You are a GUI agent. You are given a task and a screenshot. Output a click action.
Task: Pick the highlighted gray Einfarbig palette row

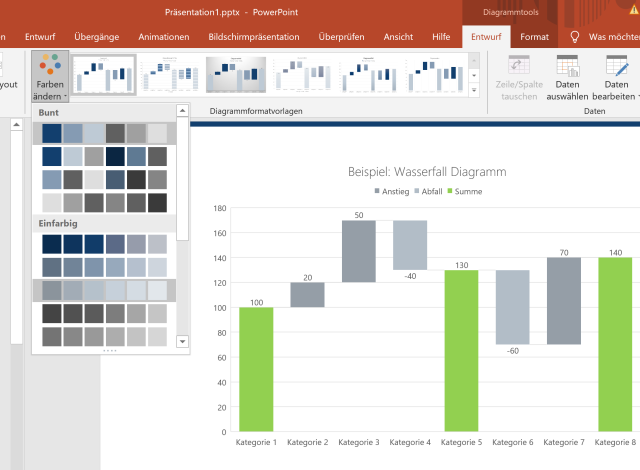click(x=104, y=290)
